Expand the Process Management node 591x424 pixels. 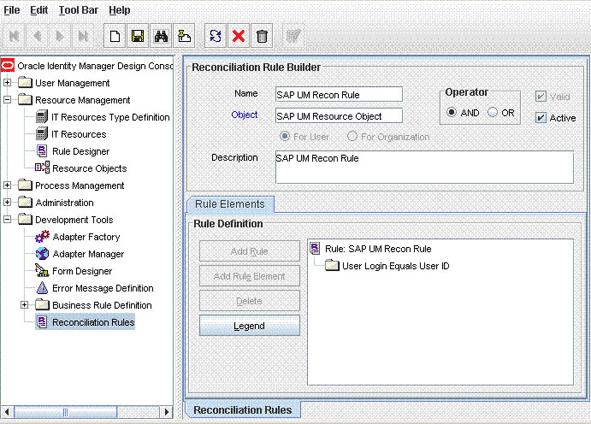7,185
